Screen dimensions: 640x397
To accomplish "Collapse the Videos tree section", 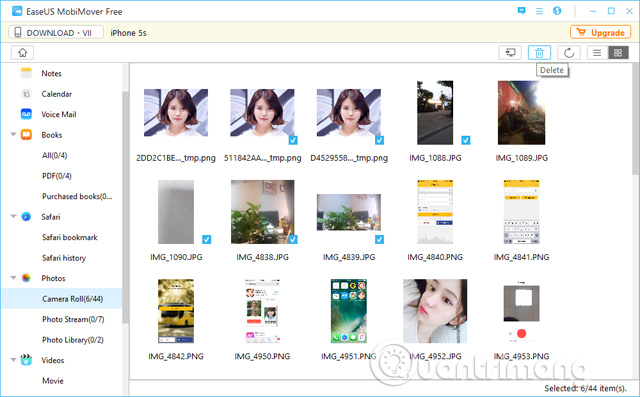I will click(x=13, y=360).
